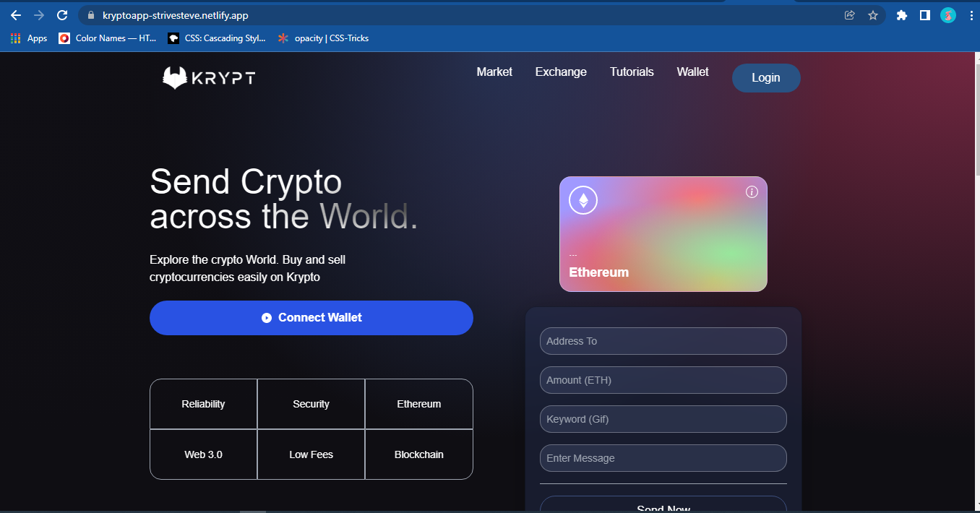Click the Ethereum logo on the card
The height and width of the screenshot is (513, 980).
pos(583,200)
